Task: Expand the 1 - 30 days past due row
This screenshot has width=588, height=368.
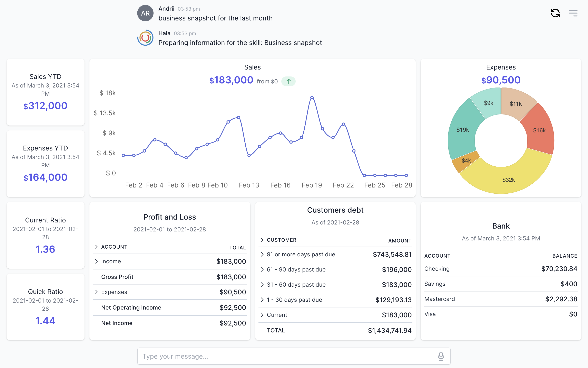Action: 262,300
